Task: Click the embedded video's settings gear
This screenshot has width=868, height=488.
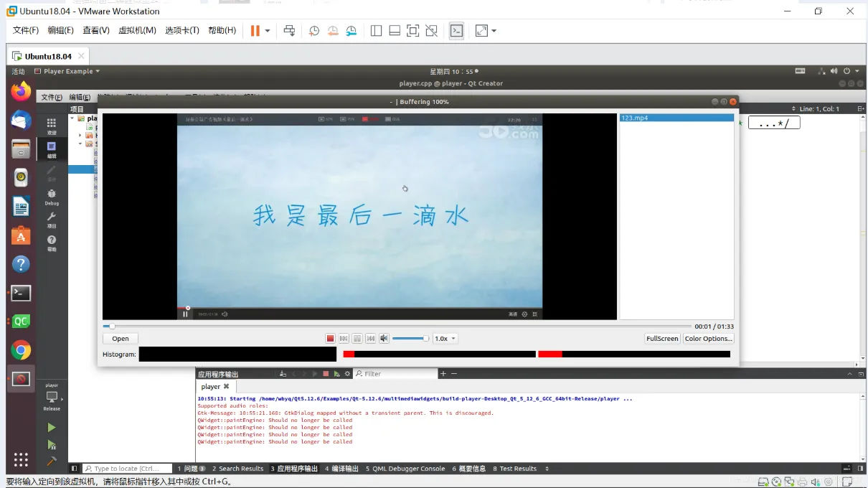Action: coord(524,314)
